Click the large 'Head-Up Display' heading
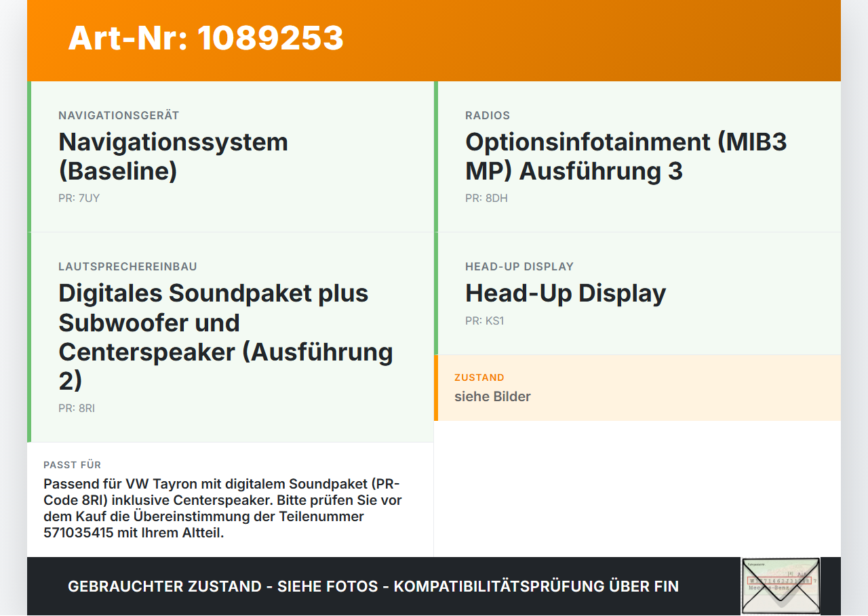Screen dimensions: 868x616 tap(566, 293)
